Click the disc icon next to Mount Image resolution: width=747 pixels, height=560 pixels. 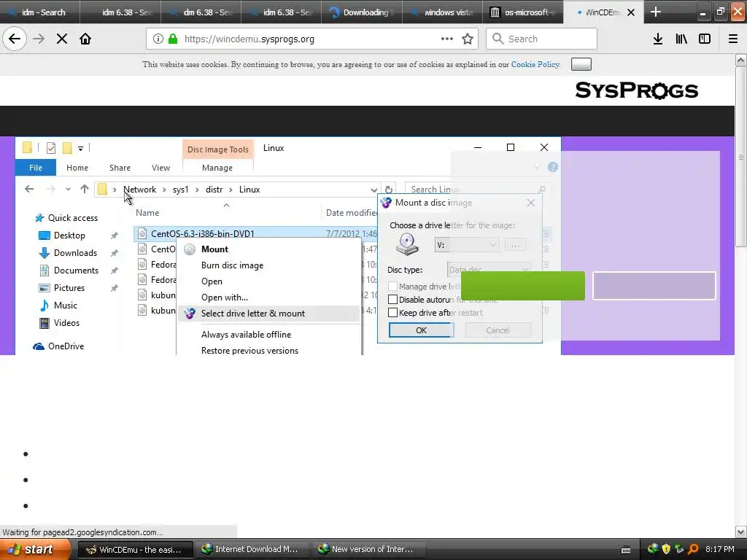point(190,249)
